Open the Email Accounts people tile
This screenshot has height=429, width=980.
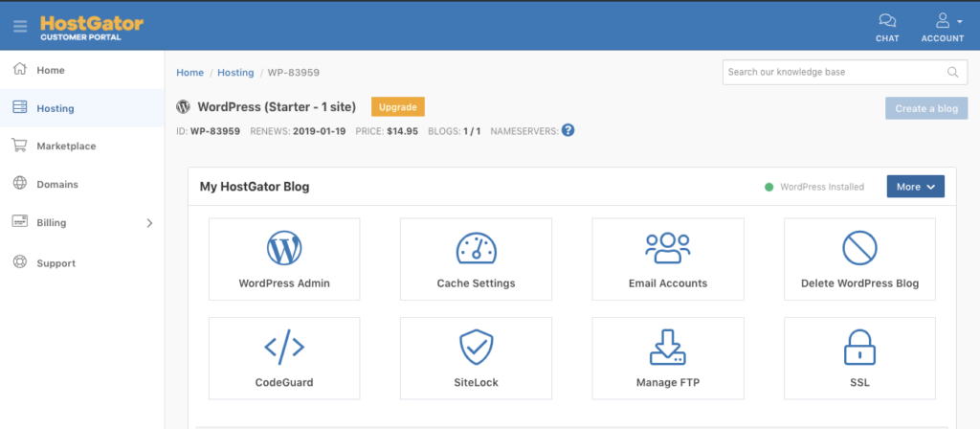tap(668, 259)
